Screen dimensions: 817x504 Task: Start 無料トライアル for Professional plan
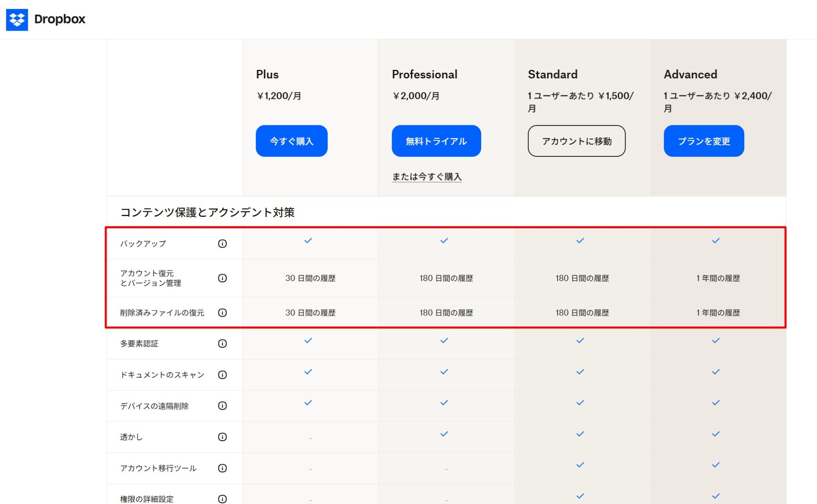[436, 141]
